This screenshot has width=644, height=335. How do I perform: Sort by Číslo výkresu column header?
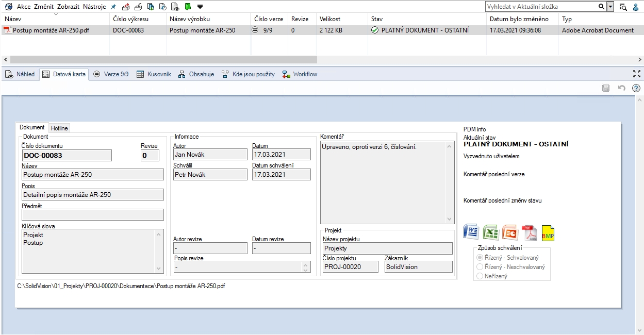click(138, 19)
